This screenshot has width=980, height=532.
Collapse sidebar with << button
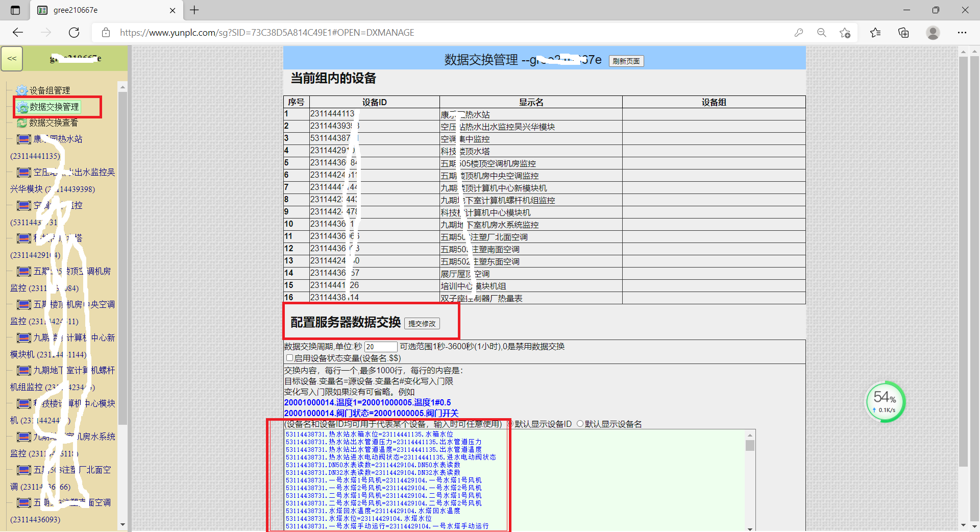[x=12, y=59]
